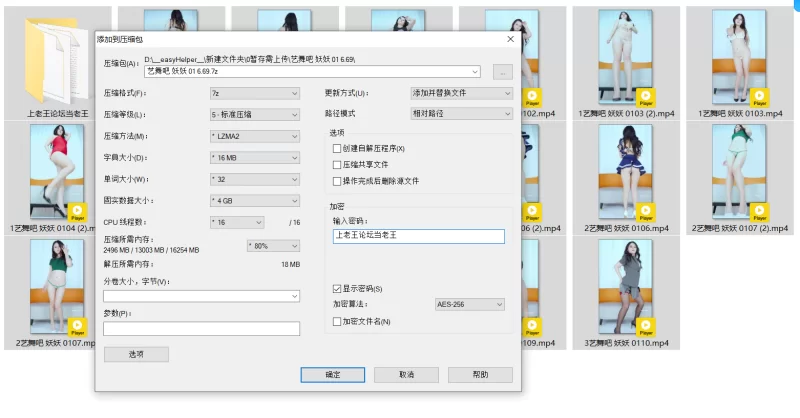This screenshot has width=800, height=418.
Task: Click Player badge on 1艺舞吧 妖妖 0104 (2) file
Action: click(x=78, y=212)
